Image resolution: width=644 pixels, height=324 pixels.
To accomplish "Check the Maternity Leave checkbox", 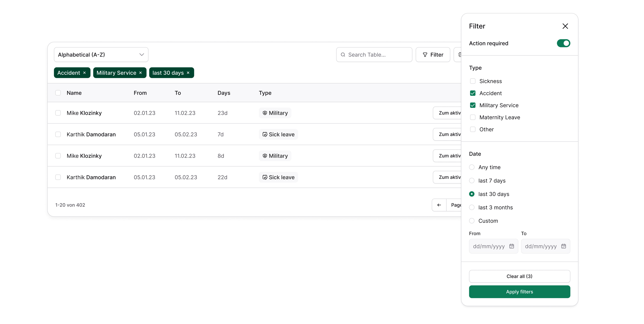I will click(x=473, y=117).
